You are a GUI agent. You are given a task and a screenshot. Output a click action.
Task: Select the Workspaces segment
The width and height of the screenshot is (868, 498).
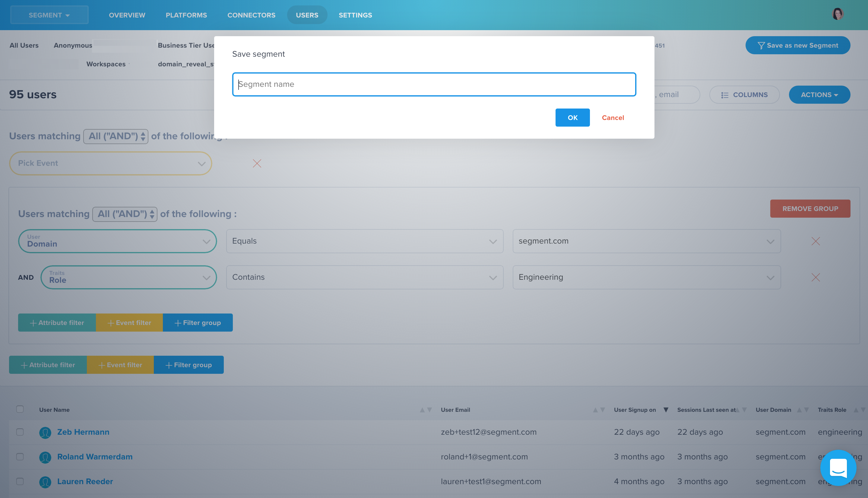pos(106,64)
